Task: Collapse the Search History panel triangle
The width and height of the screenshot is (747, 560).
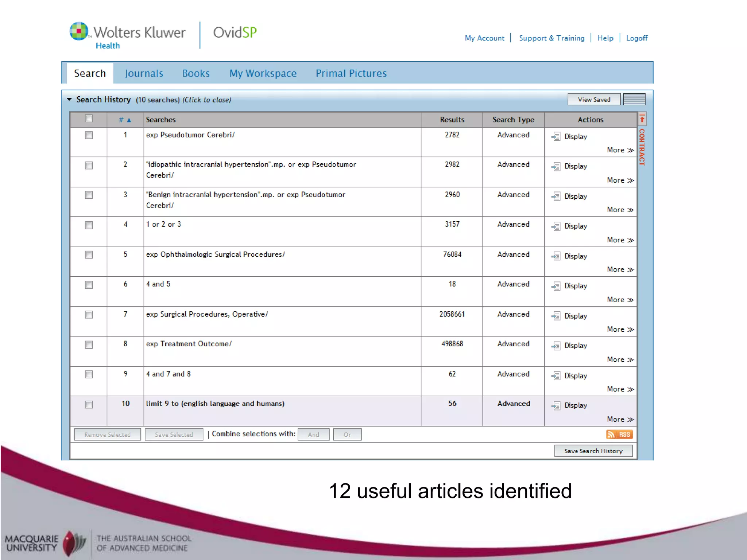Action: coord(69,100)
